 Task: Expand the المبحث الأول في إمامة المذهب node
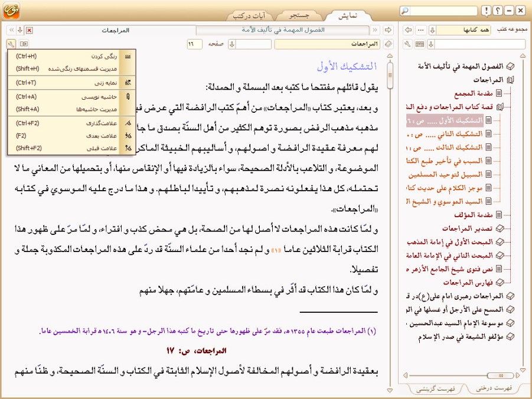(x=500, y=242)
